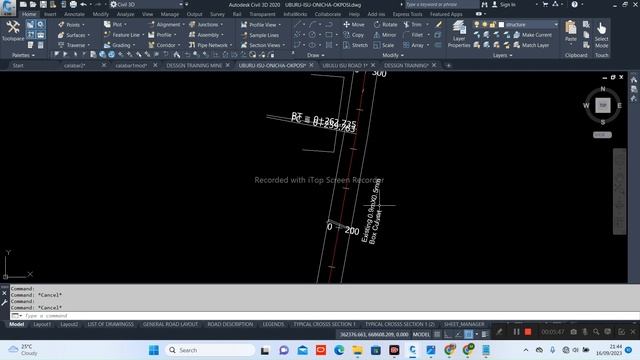Open the Alignment dropdown

167,24
